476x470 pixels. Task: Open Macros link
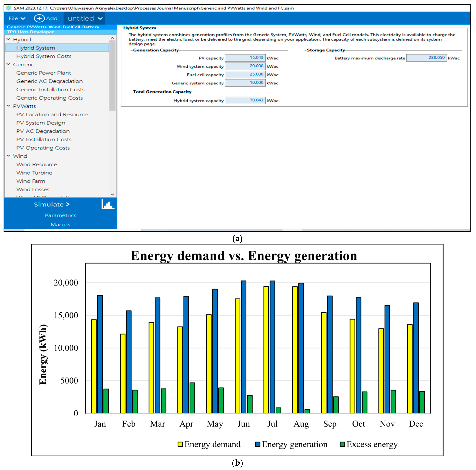pos(60,224)
